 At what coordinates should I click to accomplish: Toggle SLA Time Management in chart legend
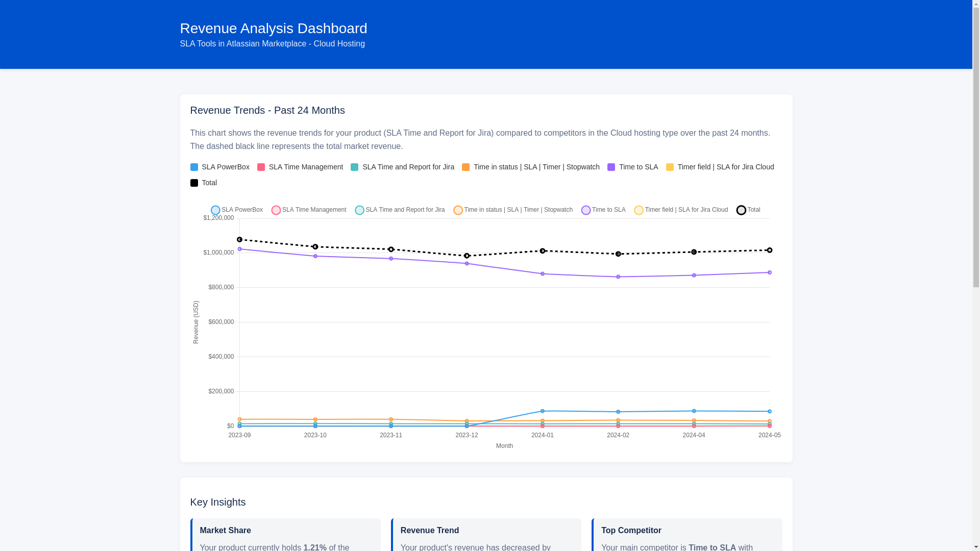click(x=309, y=210)
